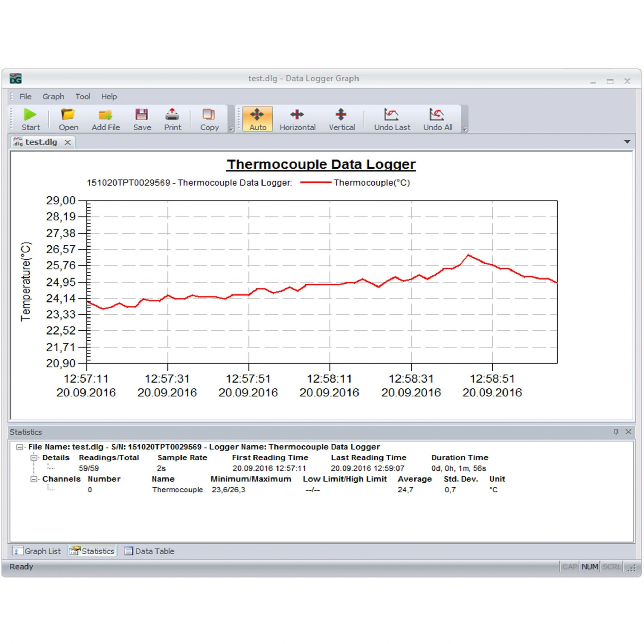Open the zoom toolbar overflow options arrow
Image resolution: width=644 pixels, height=644 pixels.
pos(465,129)
